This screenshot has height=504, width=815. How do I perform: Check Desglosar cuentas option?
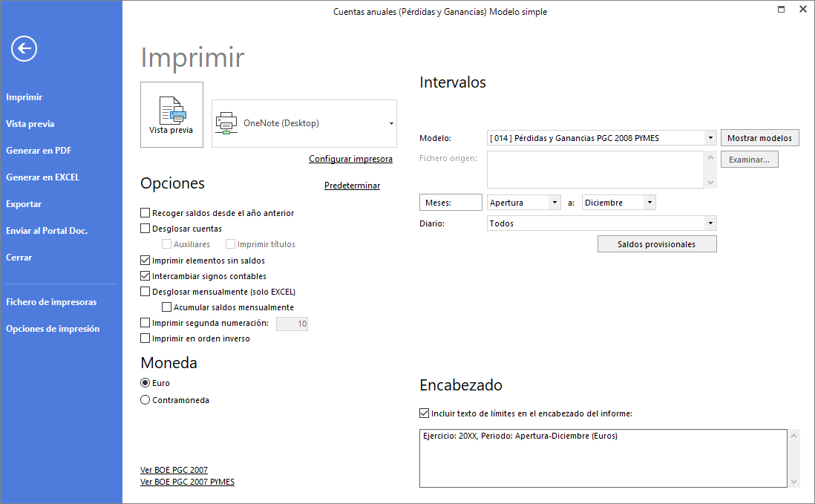145,228
